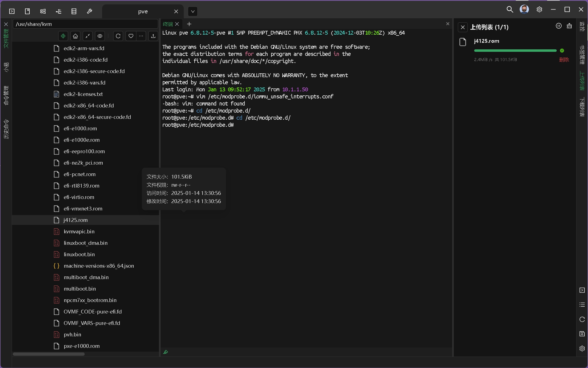Toggle the collapse arrows icon in file toolbar
Viewport: 588px width, 368px height.
pos(88,36)
